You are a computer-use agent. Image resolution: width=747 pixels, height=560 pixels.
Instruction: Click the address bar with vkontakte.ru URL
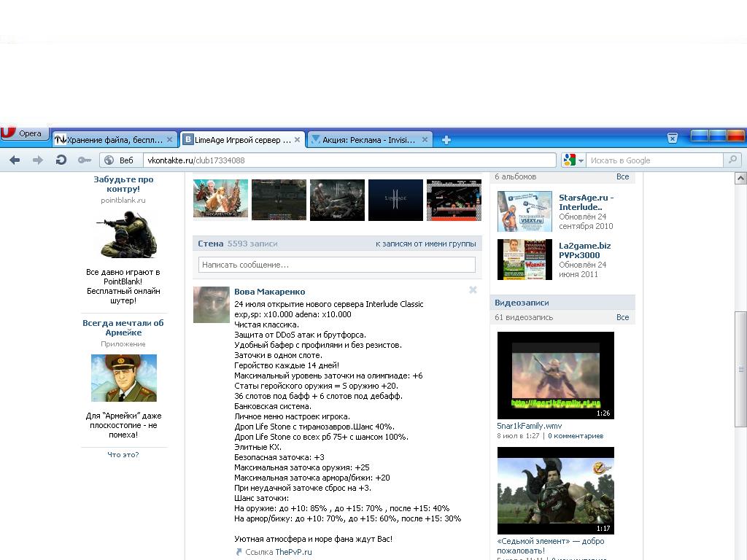(x=349, y=160)
